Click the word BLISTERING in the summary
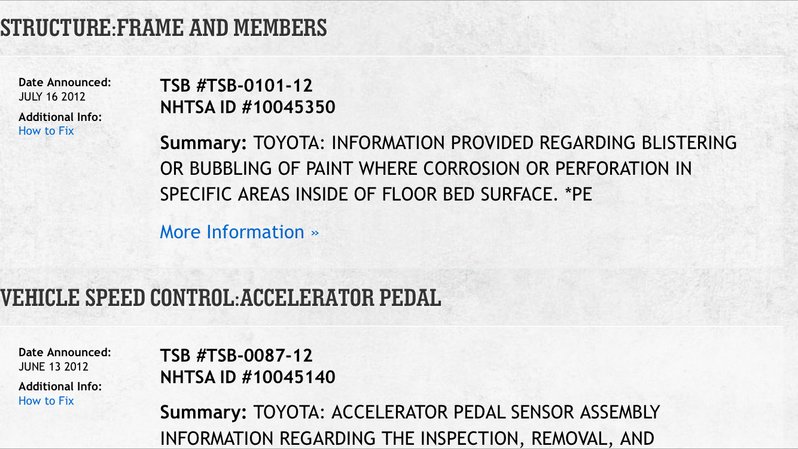798x449 pixels. [689, 143]
